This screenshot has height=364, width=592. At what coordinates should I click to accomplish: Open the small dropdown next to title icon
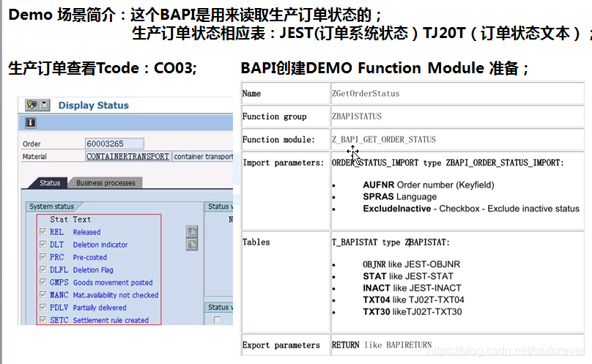44,105
